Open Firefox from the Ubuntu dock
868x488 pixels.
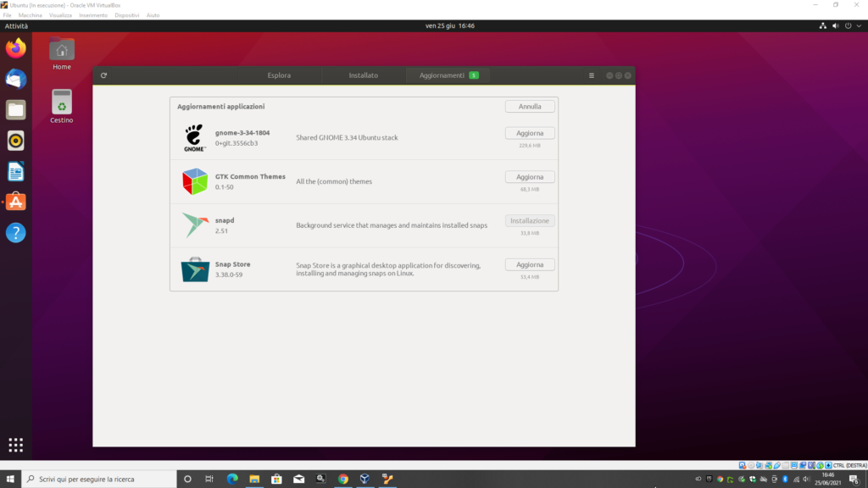pyautogui.click(x=15, y=48)
